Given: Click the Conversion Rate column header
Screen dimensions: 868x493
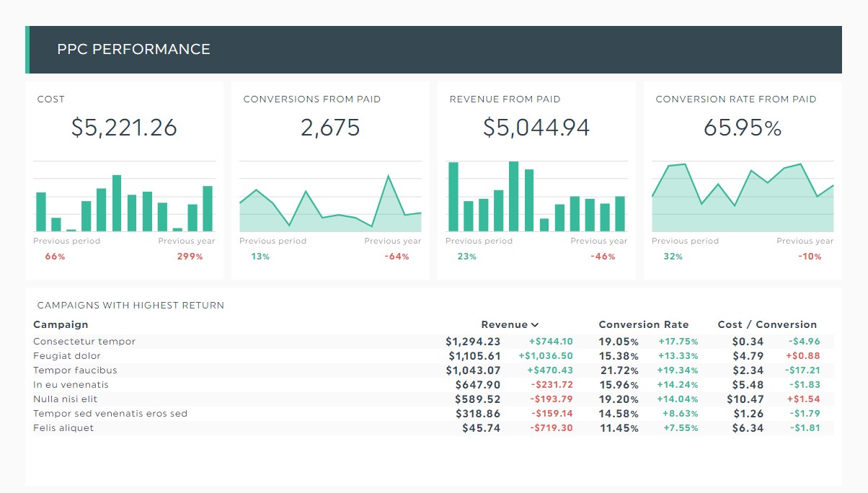Looking at the screenshot, I should click(644, 325).
